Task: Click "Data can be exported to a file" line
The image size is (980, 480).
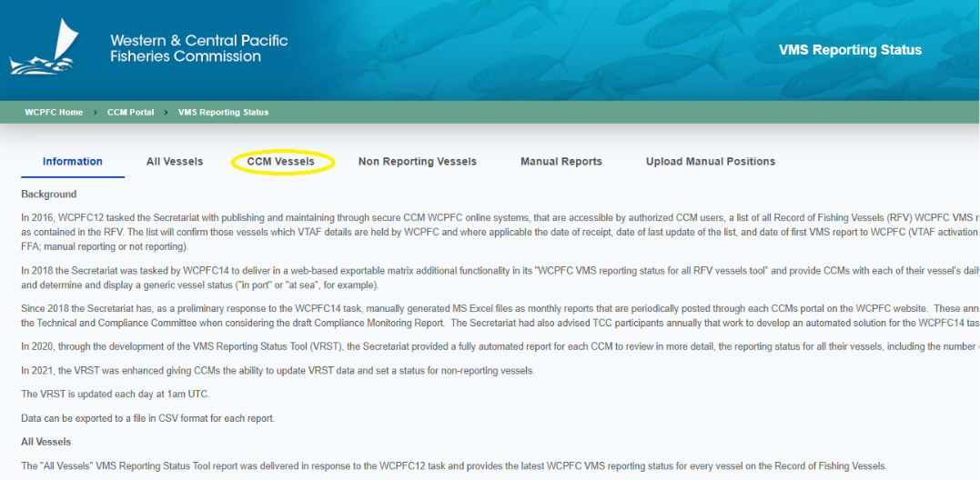Action: coord(147,417)
